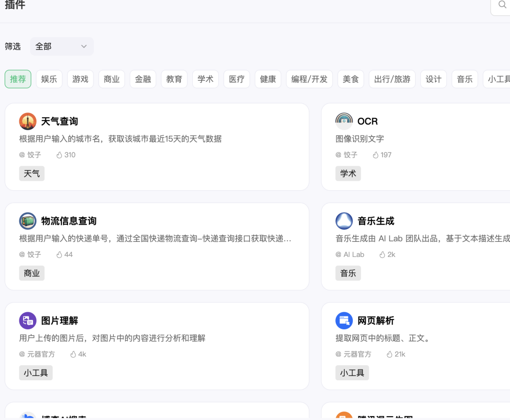Click the rightmost 小工具 category chip
510x420 pixels.
coord(498,79)
